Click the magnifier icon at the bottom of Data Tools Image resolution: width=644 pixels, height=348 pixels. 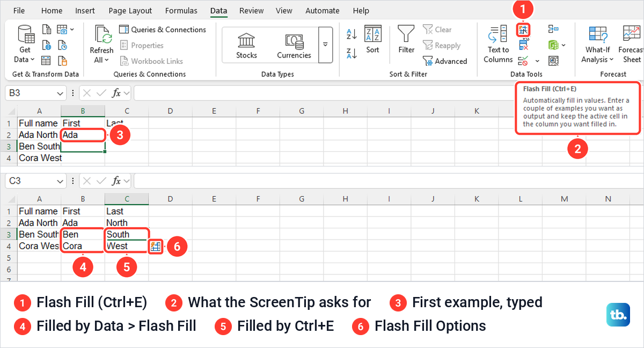click(x=553, y=61)
